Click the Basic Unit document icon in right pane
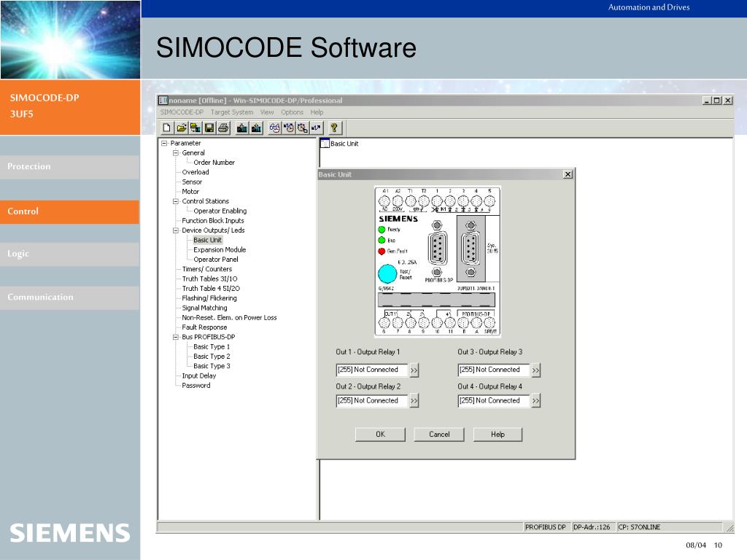The height and width of the screenshot is (560, 747). coord(325,144)
